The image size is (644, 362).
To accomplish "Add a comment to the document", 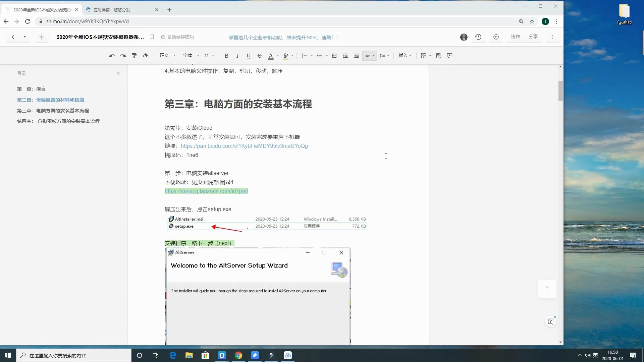I will (450, 56).
